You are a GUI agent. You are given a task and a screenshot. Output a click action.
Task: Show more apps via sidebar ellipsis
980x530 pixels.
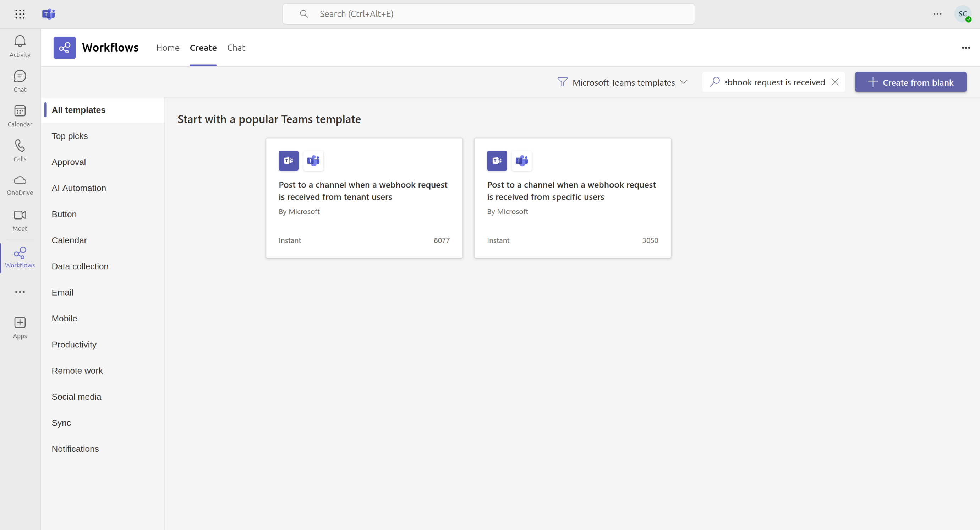point(20,292)
